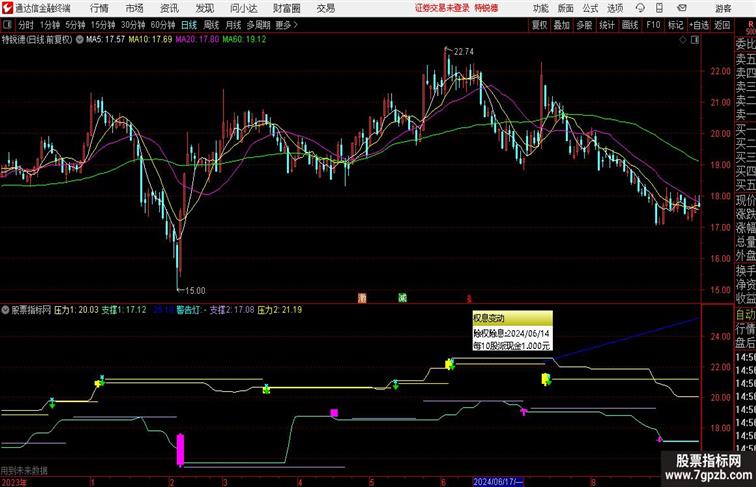Click the MA60: 19.12 value label
The height and width of the screenshot is (487, 756).
(x=244, y=40)
